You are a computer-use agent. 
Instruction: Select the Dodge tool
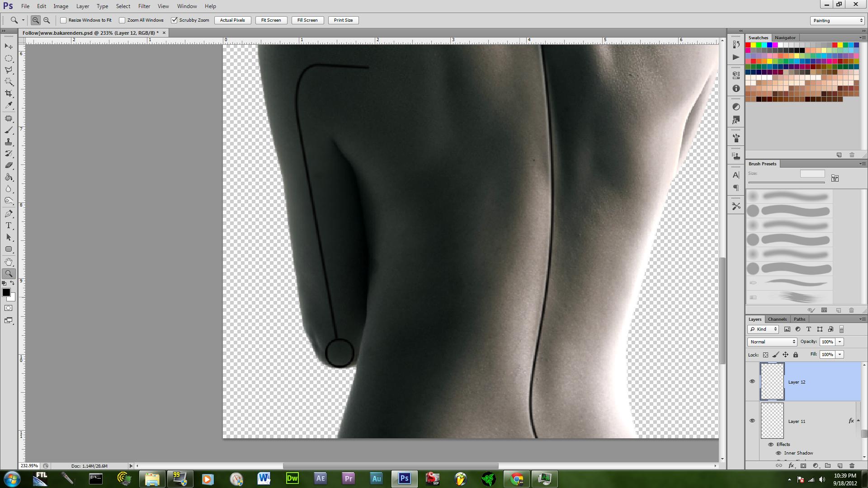coord(9,201)
